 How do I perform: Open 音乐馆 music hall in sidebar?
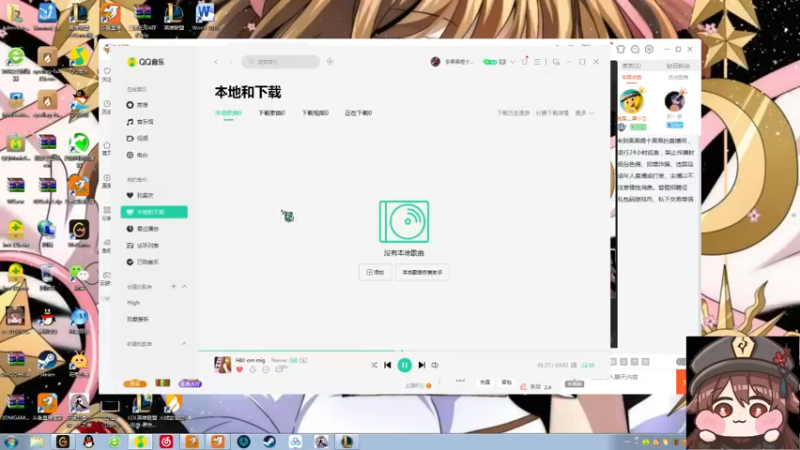pos(140,122)
